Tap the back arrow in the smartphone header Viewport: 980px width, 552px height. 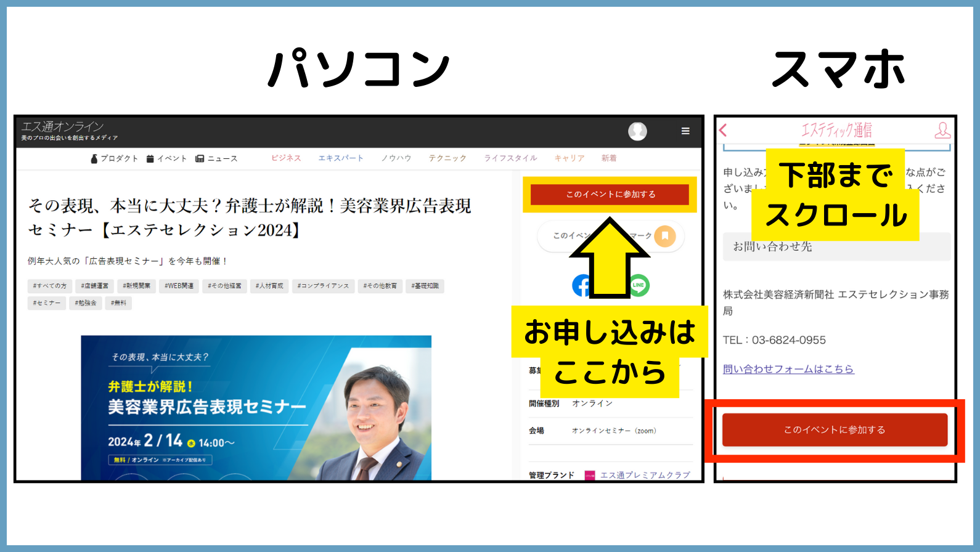724,130
